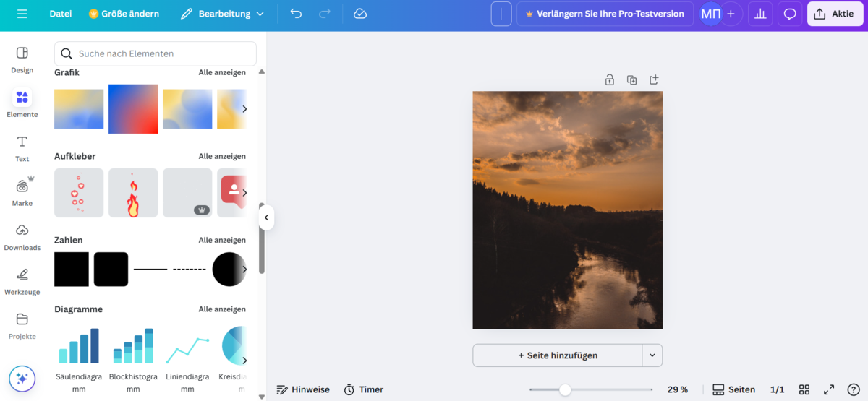The height and width of the screenshot is (401, 868).
Task: Show all Aufkleber elements
Action: 222,156
